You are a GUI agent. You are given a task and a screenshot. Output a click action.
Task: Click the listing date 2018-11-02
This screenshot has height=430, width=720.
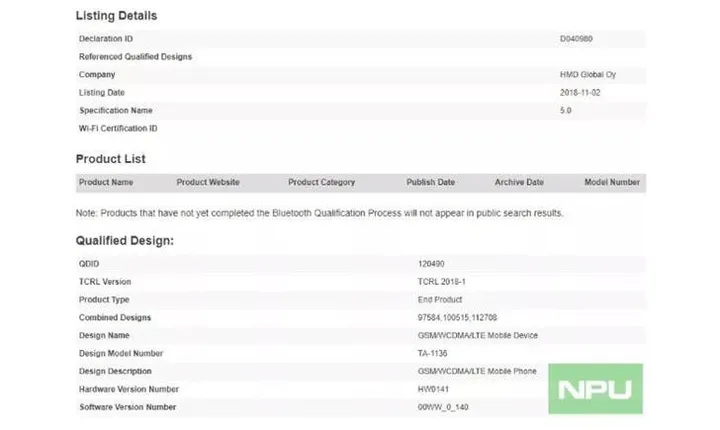(x=581, y=93)
